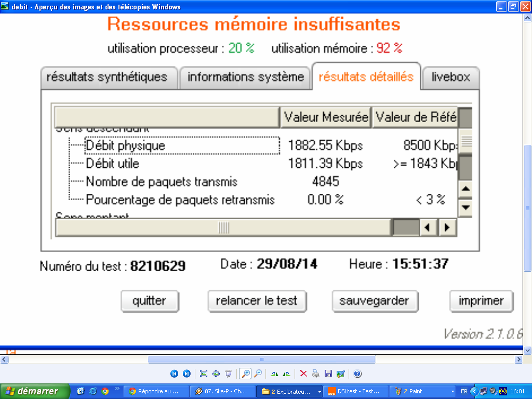
Task: Click the sauvegarder button
Action: click(x=374, y=301)
